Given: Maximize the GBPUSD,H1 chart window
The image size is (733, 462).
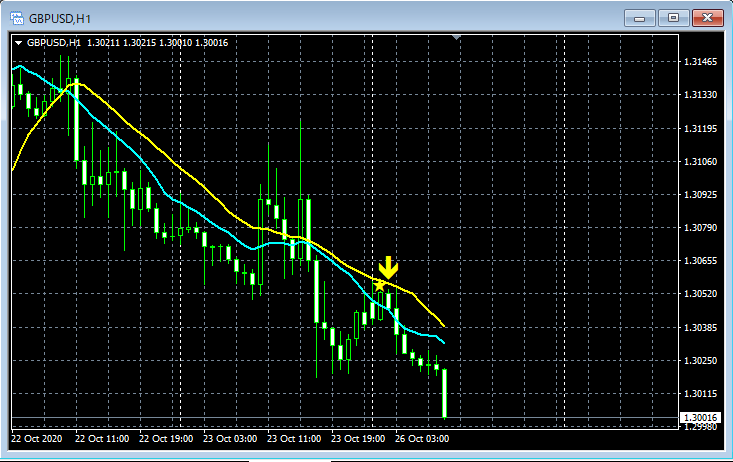Looking at the screenshot, I should (673, 18).
